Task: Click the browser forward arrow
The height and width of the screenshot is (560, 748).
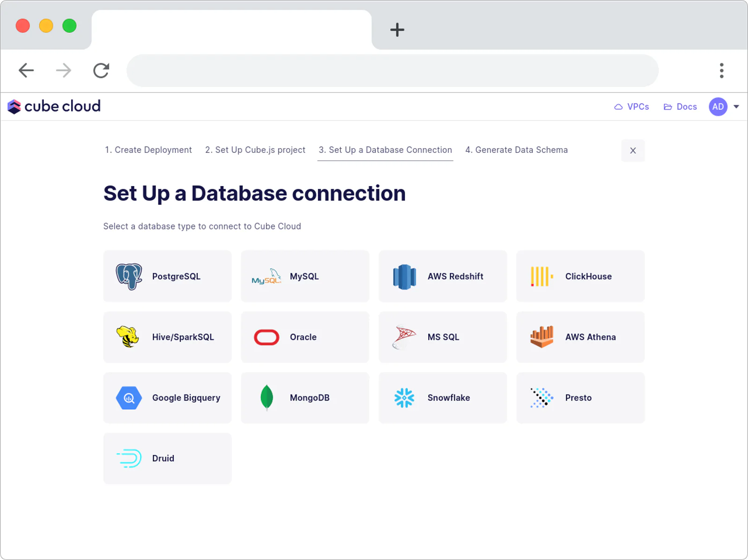Action: 64,71
